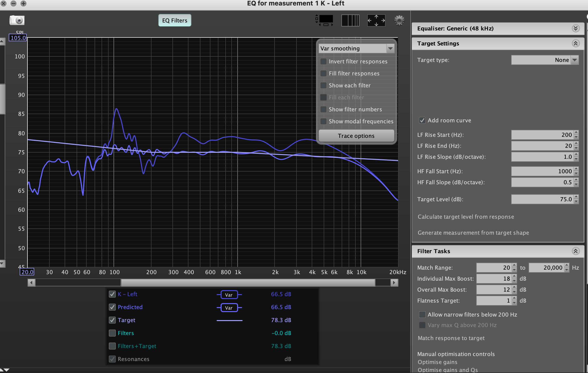Click Calculate target level from response

tap(466, 217)
